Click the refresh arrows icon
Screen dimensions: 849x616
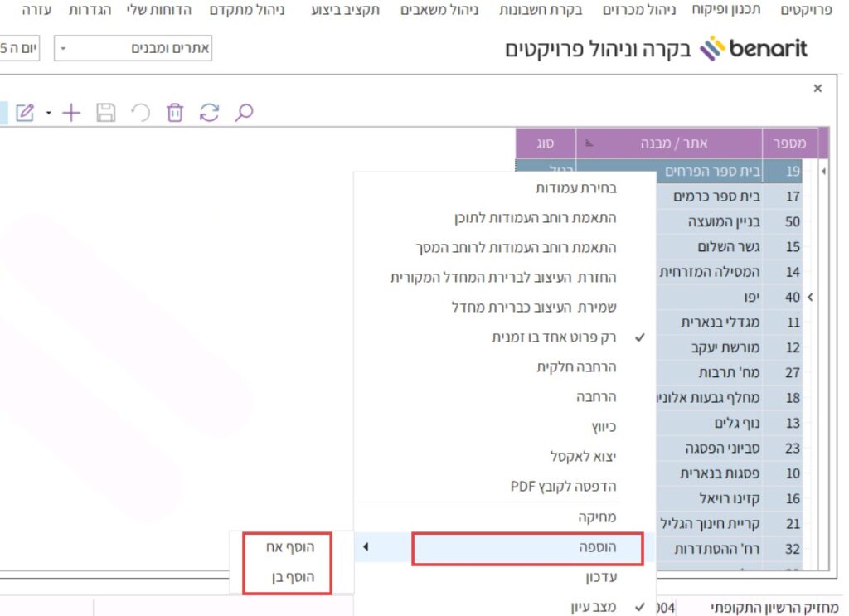pyautogui.click(x=209, y=113)
